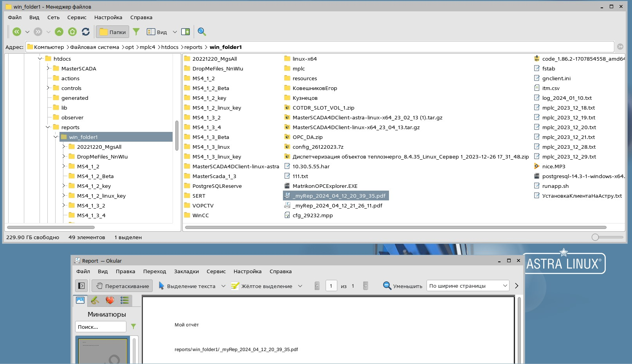Click the green back navigation arrow
The height and width of the screenshot is (364, 632).
[17, 32]
